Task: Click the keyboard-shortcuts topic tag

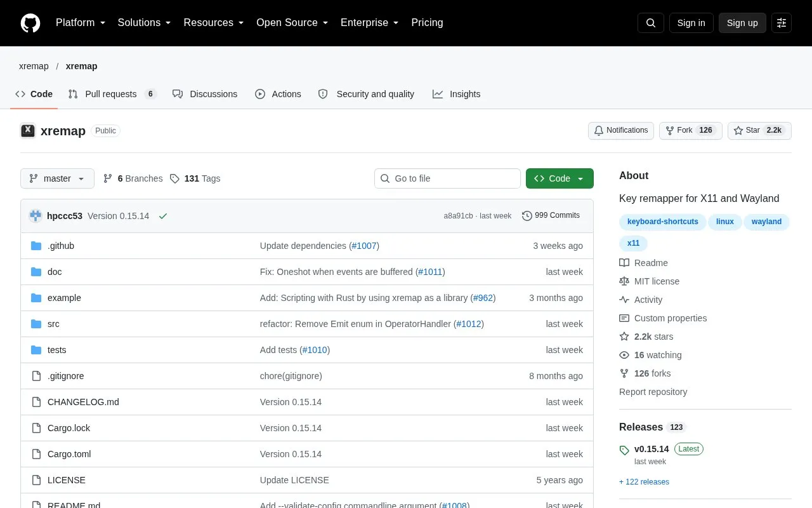Action: pyautogui.click(x=662, y=222)
